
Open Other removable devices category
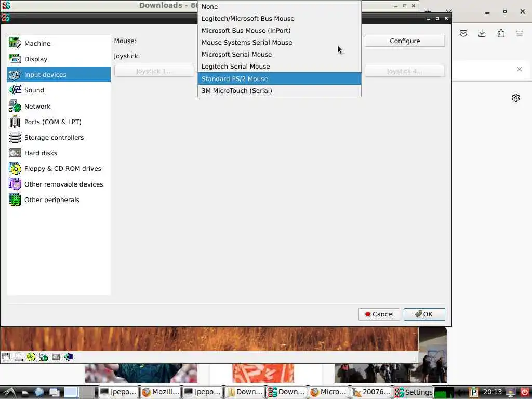[59, 184]
